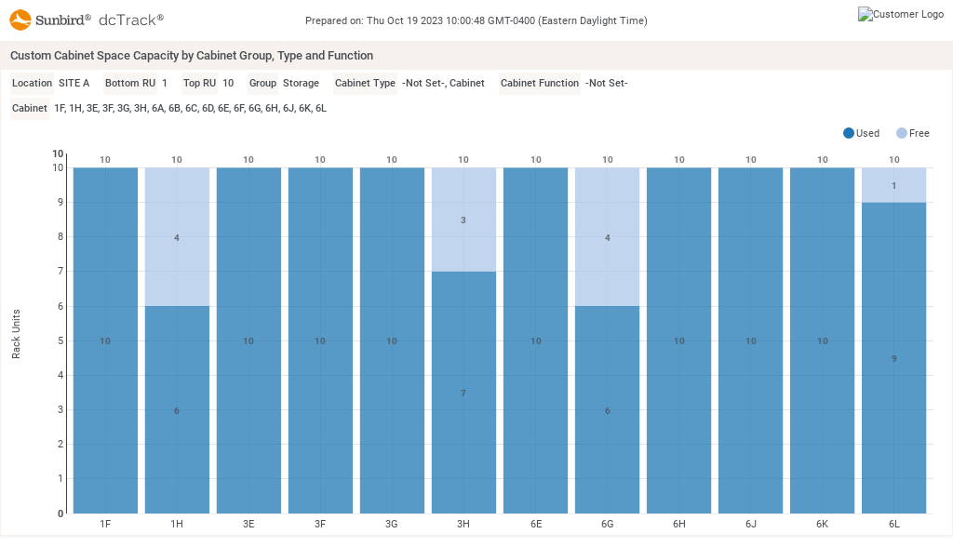The image size is (953, 560).
Task: Click the Storage group value label
Action: point(300,83)
